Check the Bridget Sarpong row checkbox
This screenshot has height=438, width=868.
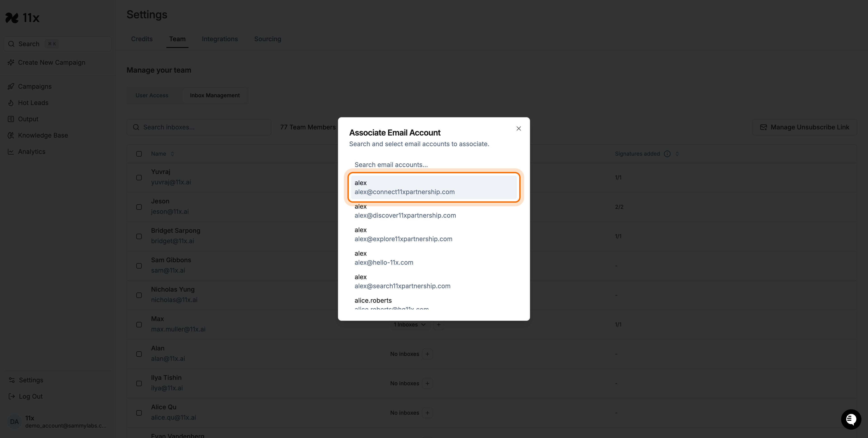(139, 236)
